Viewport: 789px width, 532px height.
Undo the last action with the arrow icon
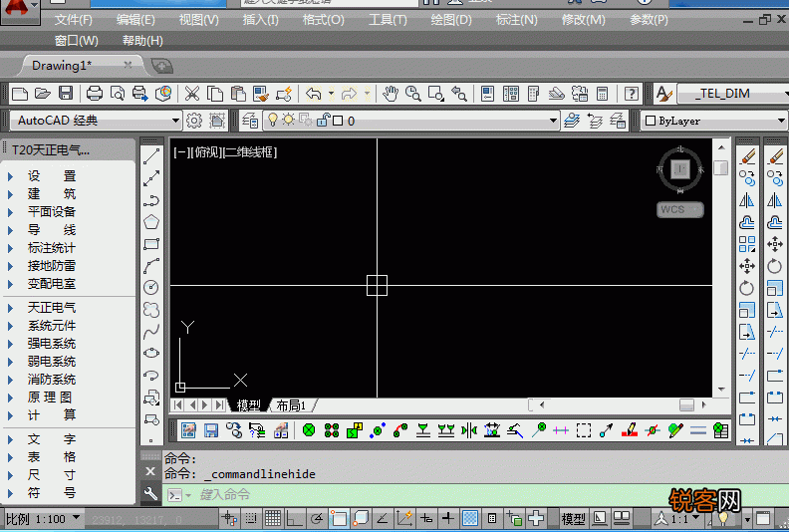click(x=314, y=94)
